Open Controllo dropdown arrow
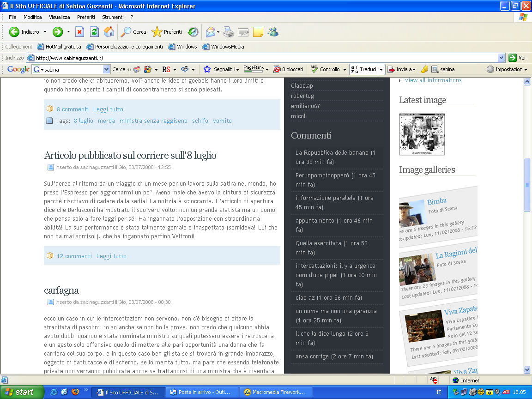Screen dimensions: 532x399 point(345,69)
